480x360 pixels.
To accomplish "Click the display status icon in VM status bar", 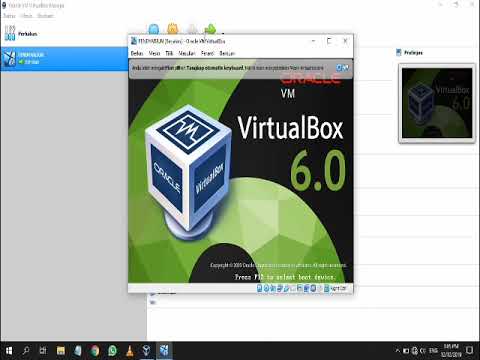I will point(300,288).
